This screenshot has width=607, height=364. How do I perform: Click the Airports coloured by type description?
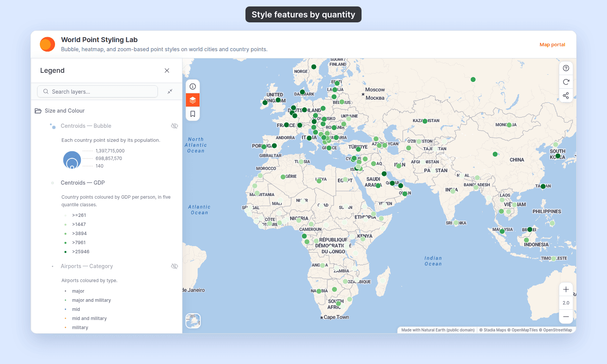tap(90, 281)
